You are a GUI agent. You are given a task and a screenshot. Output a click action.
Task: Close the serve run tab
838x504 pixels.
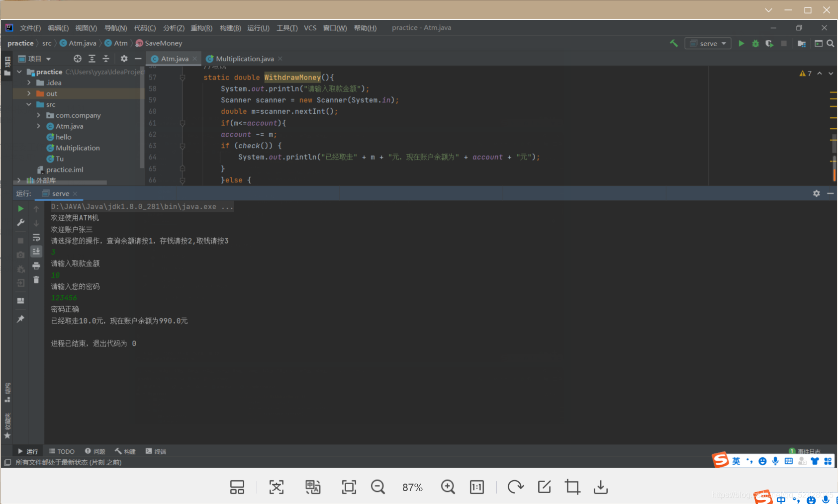click(x=75, y=194)
